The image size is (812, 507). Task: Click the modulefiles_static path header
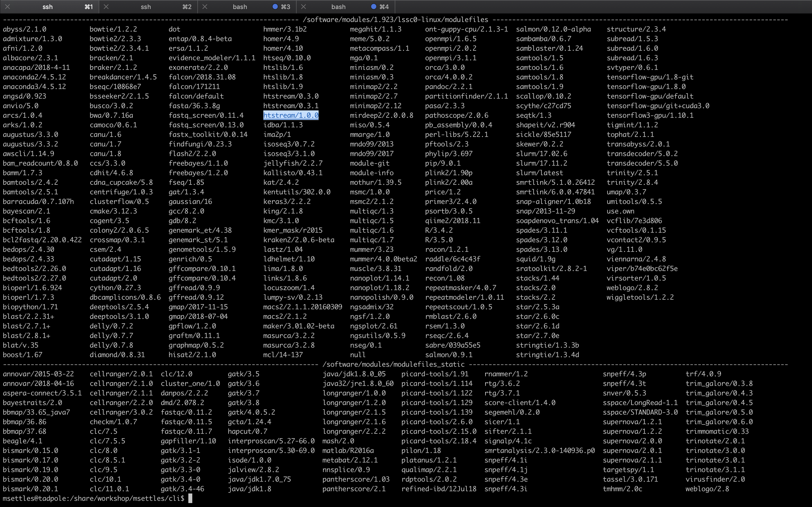point(393,364)
